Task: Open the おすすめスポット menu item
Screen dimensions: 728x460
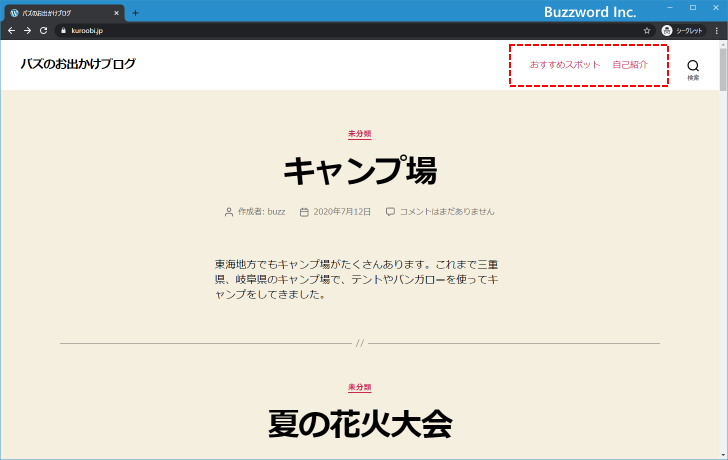Action: tap(565, 65)
